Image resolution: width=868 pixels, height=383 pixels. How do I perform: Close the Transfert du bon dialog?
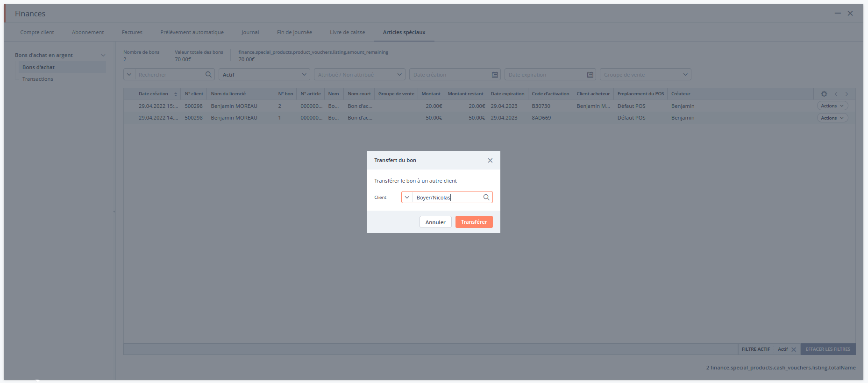[490, 160]
